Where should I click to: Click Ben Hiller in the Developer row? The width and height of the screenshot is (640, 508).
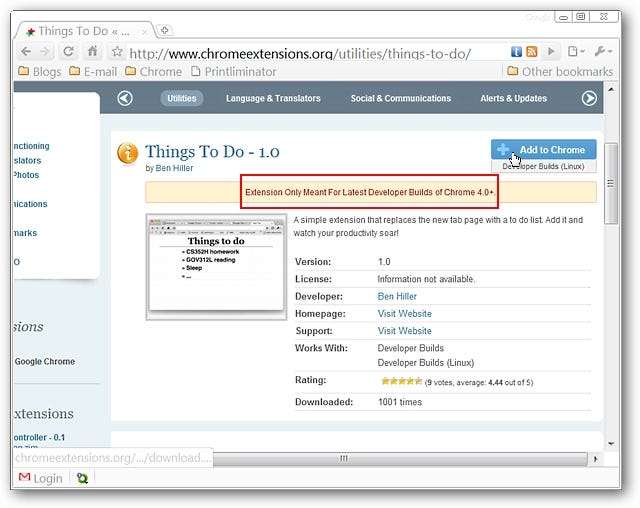click(x=397, y=297)
